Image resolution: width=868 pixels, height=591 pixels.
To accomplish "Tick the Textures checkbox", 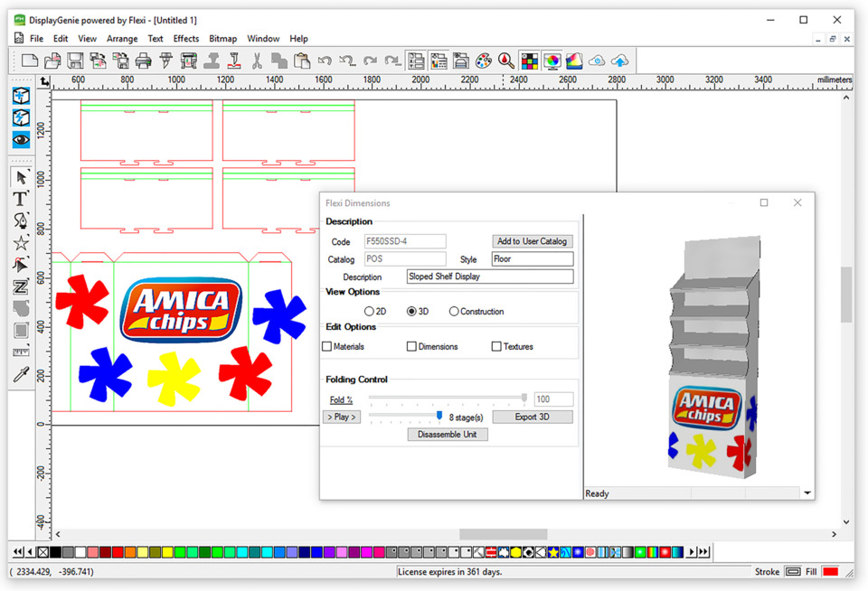I will pyautogui.click(x=496, y=347).
